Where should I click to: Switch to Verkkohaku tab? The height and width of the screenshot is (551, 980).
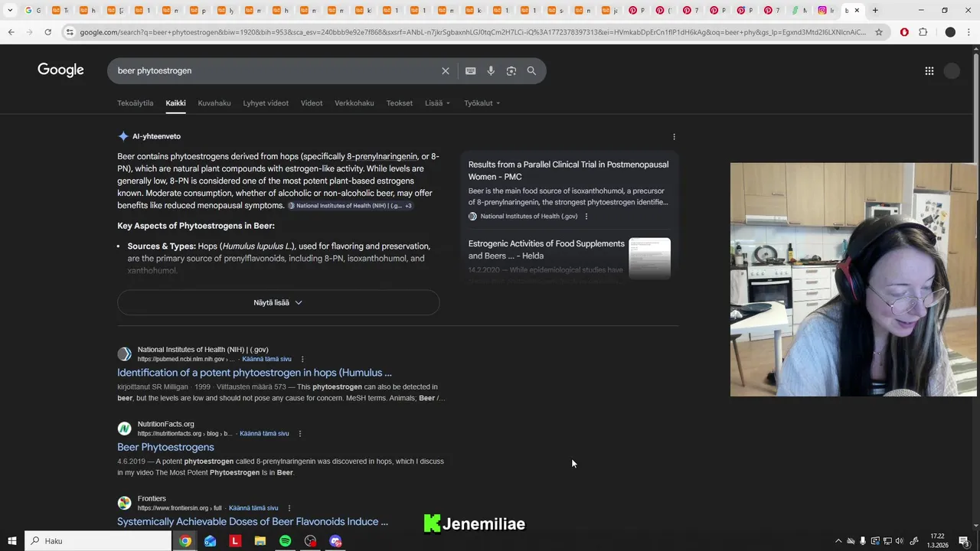(x=354, y=103)
